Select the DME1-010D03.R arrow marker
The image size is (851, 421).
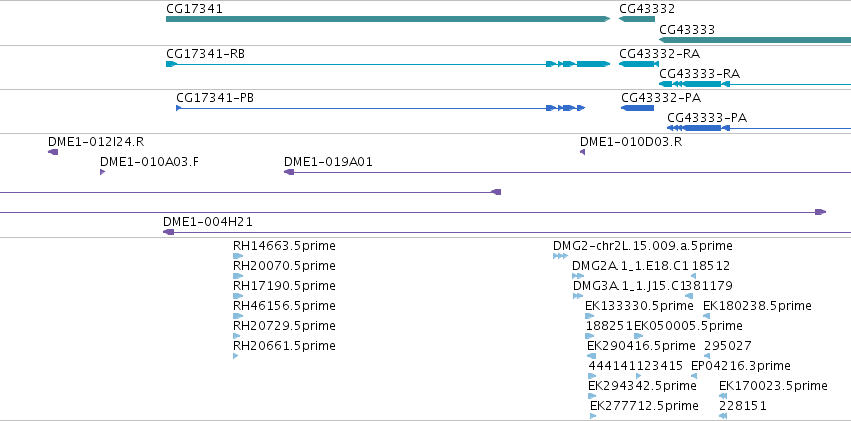[x=582, y=152]
